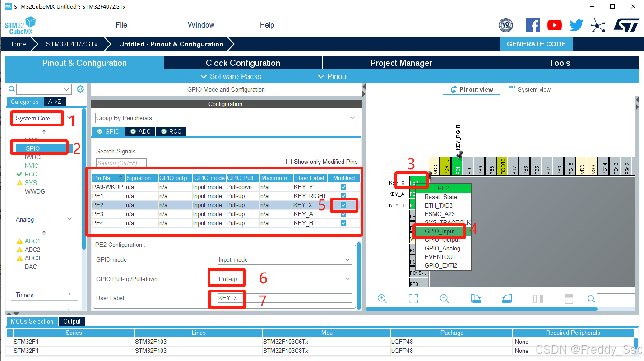This screenshot has width=644, height=361.
Task: Fit the chip to the view
Action: point(413,299)
